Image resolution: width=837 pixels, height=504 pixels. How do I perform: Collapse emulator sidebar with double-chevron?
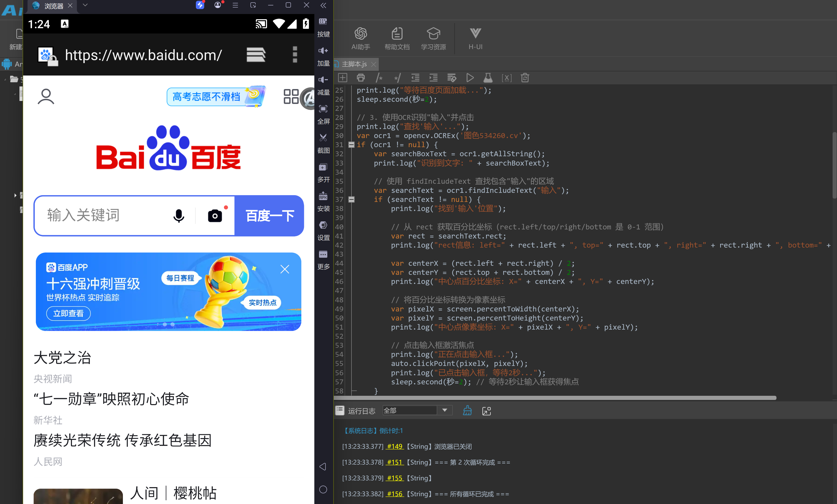coord(323,5)
